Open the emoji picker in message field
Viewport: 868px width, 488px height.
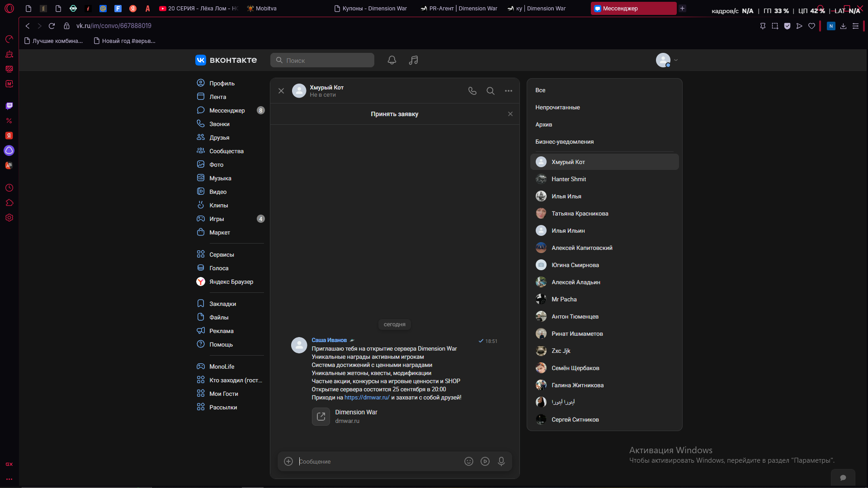coord(469,461)
